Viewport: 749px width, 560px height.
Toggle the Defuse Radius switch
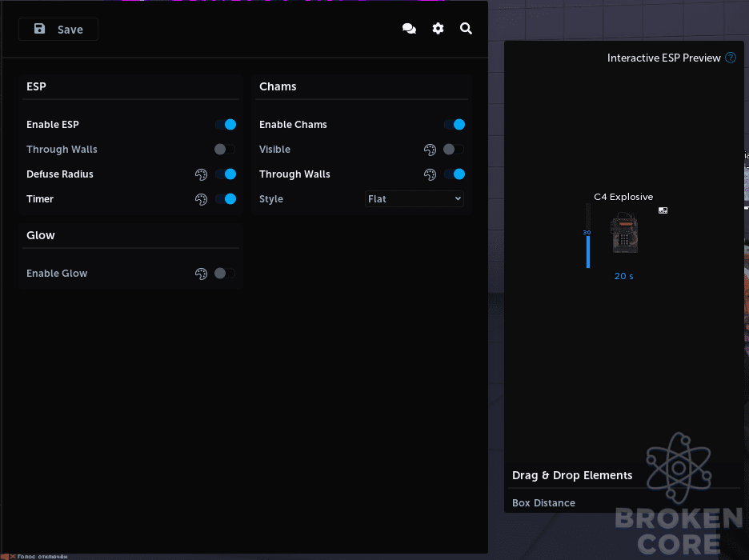(226, 174)
